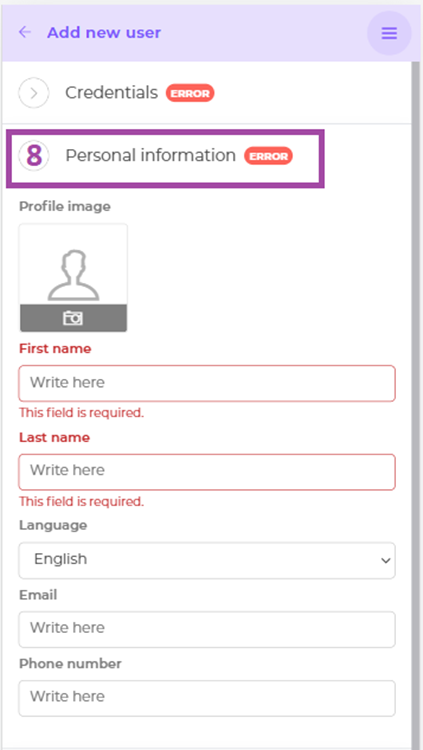Image resolution: width=423 pixels, height=750 pixels.
Task: Focus the First name field
Action: pyautogui.click(x=207, y=383)
